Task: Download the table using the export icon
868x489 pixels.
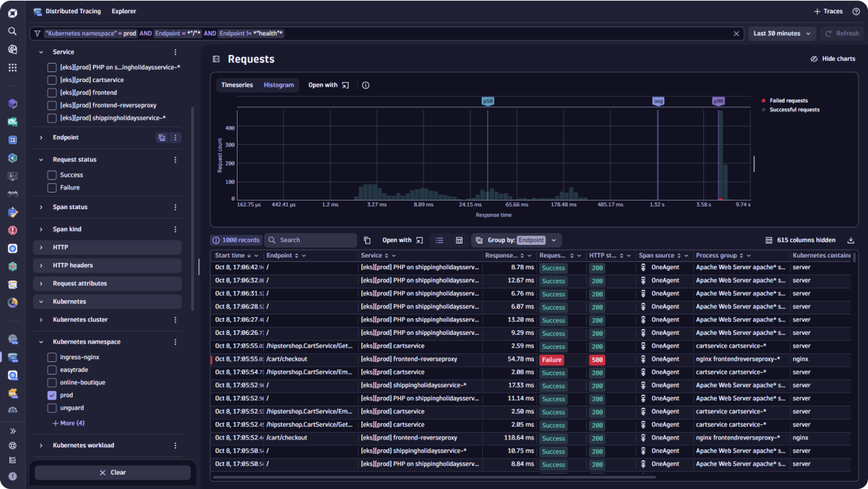Action: tap(851, 240)
